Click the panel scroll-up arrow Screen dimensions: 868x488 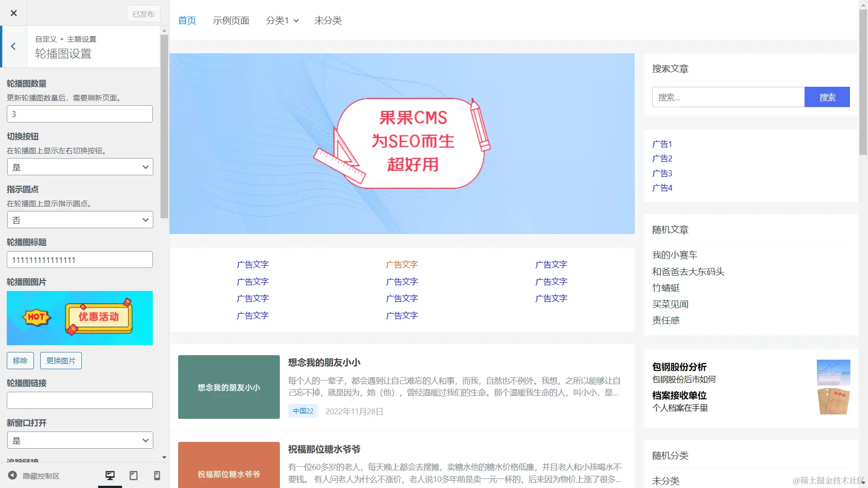164,30
